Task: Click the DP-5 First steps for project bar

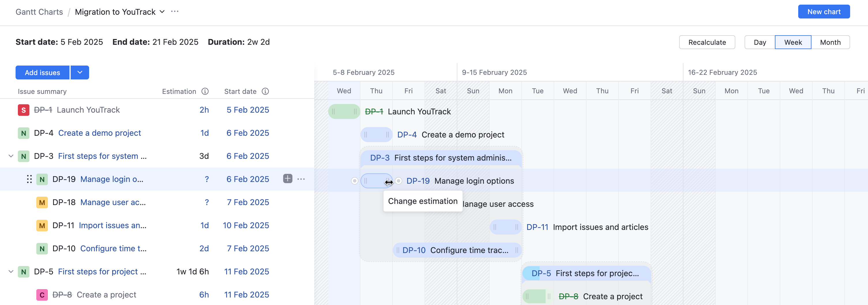Action: pos(586,273)
